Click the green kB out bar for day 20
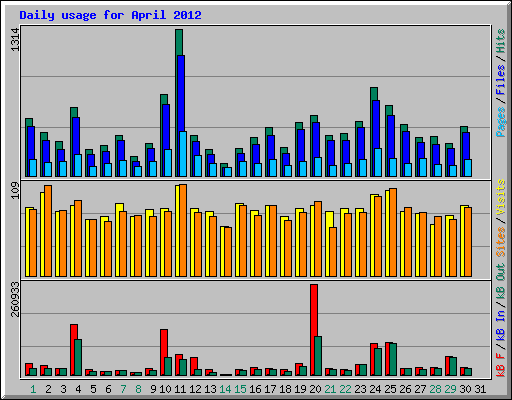This screenshot has height=400, width=512. (x=318, y=356)
